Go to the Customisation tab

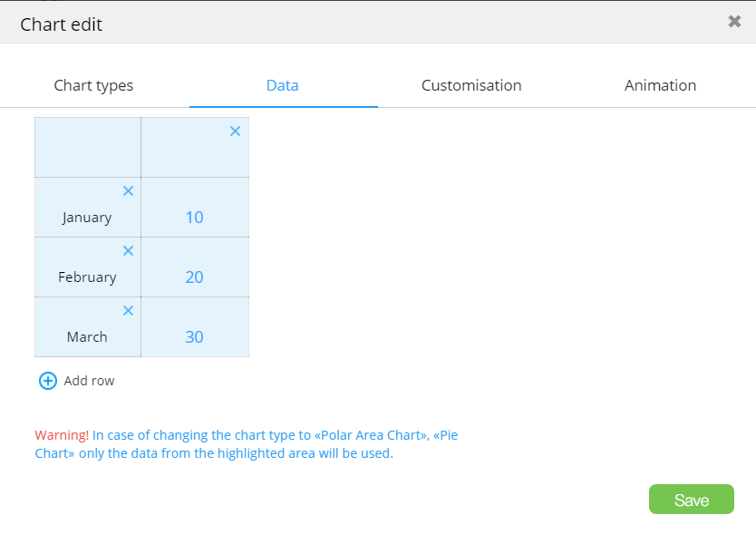(x=471, y=86)
